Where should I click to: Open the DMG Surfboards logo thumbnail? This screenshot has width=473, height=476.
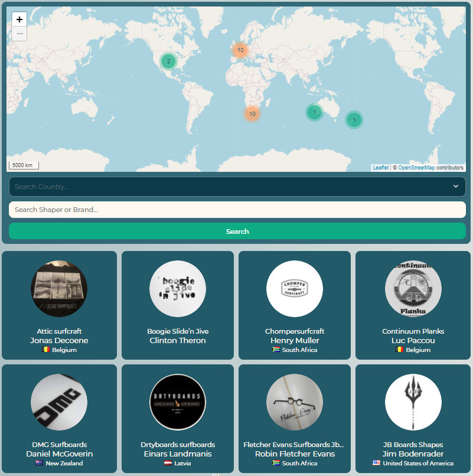point(59,402)
